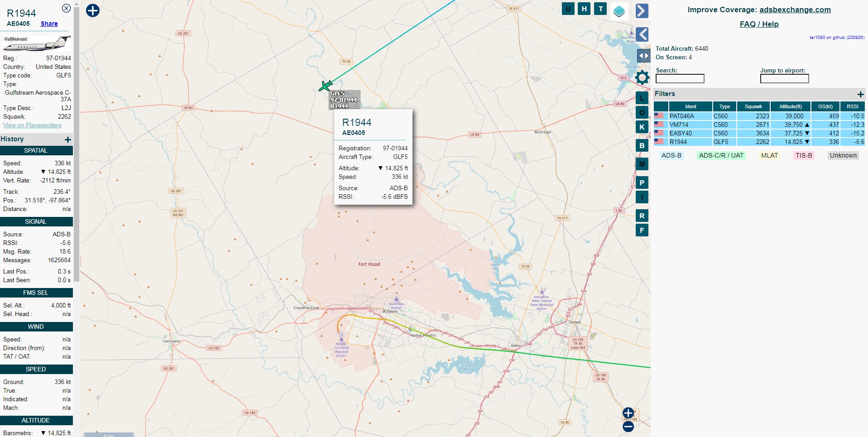Toggle the K map option button
Viewport: 868px width, 437px height.
[x=642, y=127]
